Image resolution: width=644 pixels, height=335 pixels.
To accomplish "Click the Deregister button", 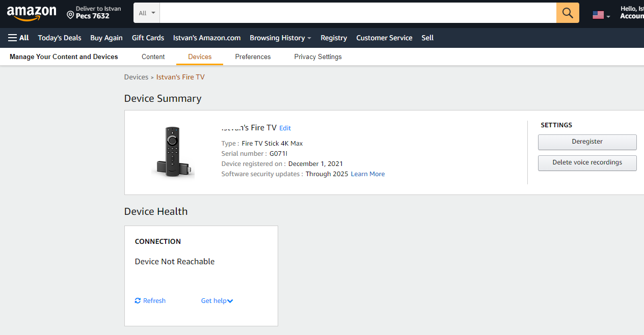I will point(587,142).
